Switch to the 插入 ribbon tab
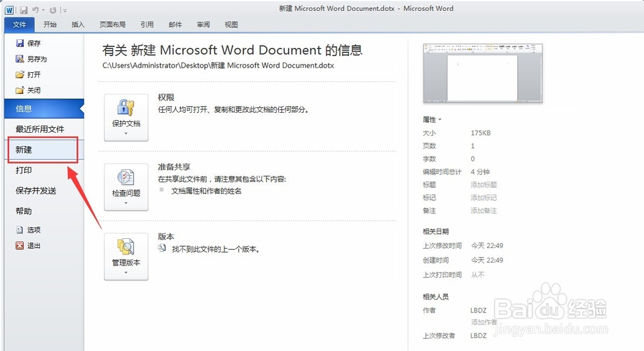644x351 pixels. pyautogui.click(x=78, y=24)
